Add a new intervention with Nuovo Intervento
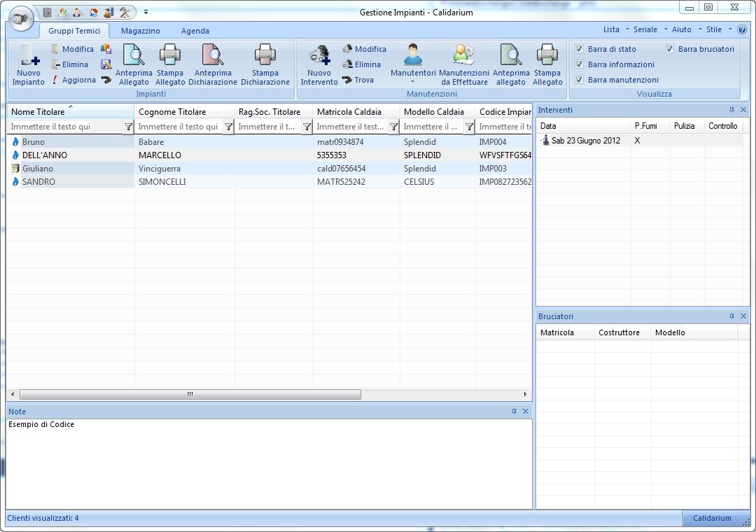This screenshot has width=756, height=532. pos(319,64)
